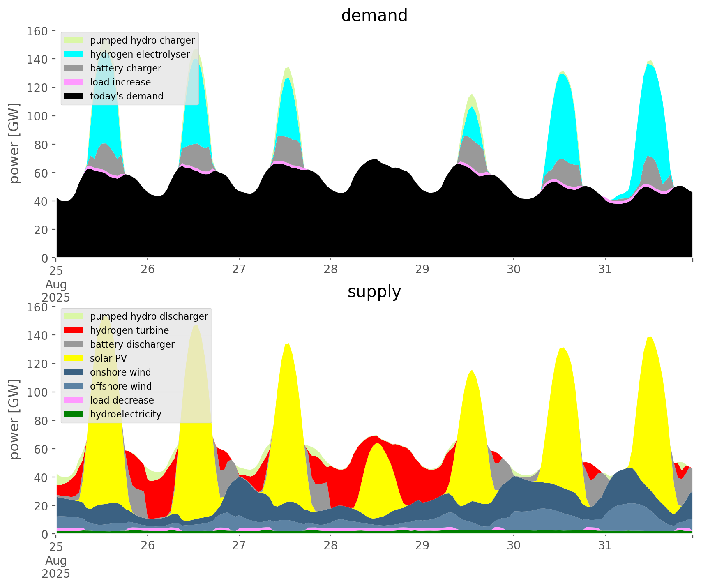This screenshot has height=588, width=701.
Task: Click the red hydrogen turbine legend swatch
Action: (x=74, y=330)
